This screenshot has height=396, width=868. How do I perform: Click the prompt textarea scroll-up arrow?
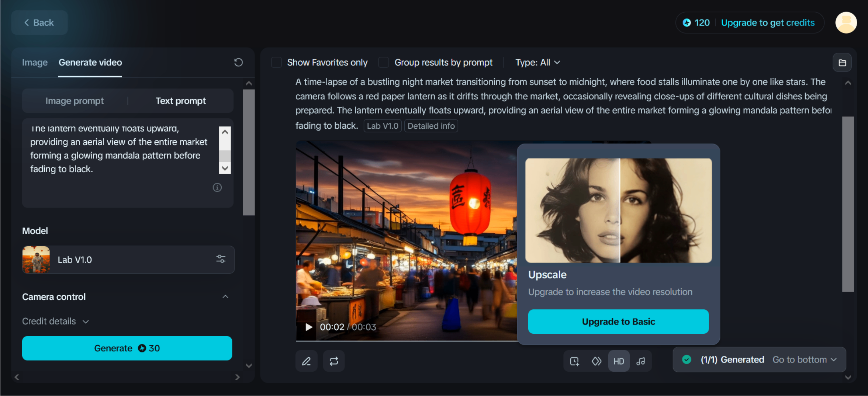(x=225, y=132)
